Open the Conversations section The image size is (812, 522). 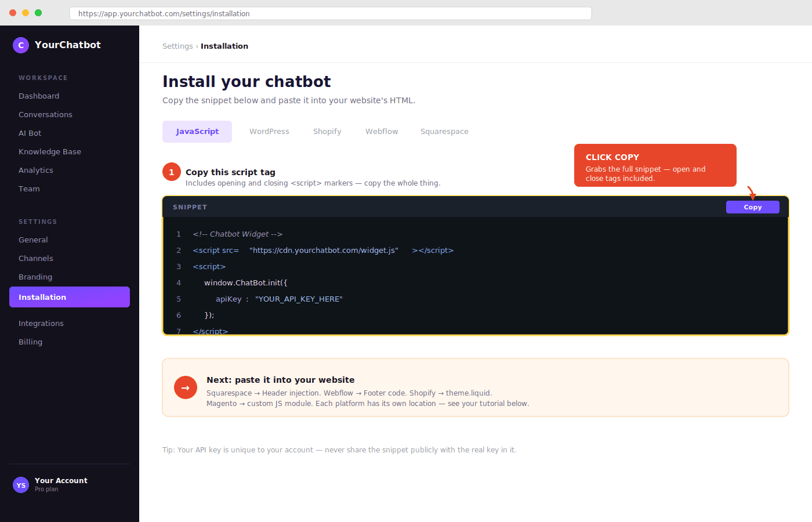(x=45, y=114)
